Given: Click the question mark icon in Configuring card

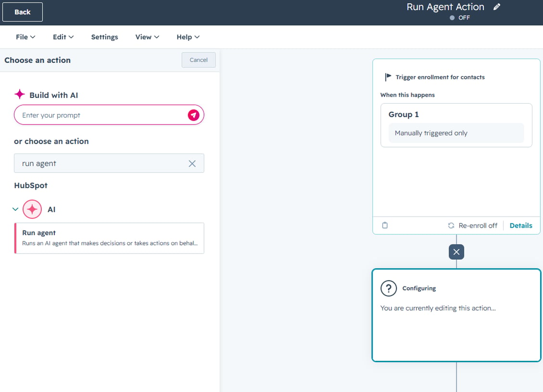Looking at the screenshot, I should [389, 288].
